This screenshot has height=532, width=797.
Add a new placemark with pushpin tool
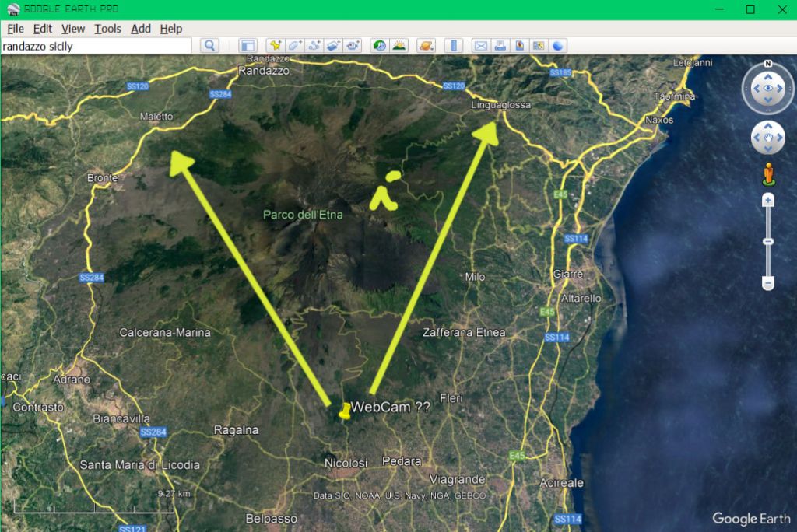[x=275, y=46]
